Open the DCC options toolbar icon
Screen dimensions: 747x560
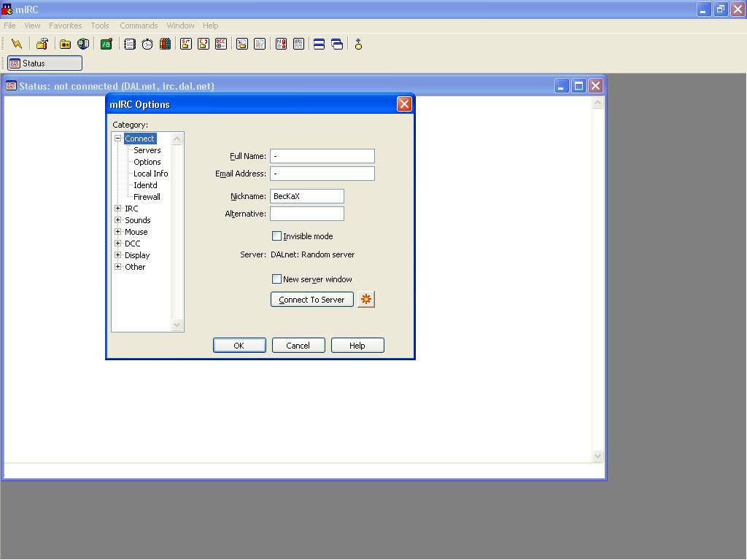click(x=221, y=44)
